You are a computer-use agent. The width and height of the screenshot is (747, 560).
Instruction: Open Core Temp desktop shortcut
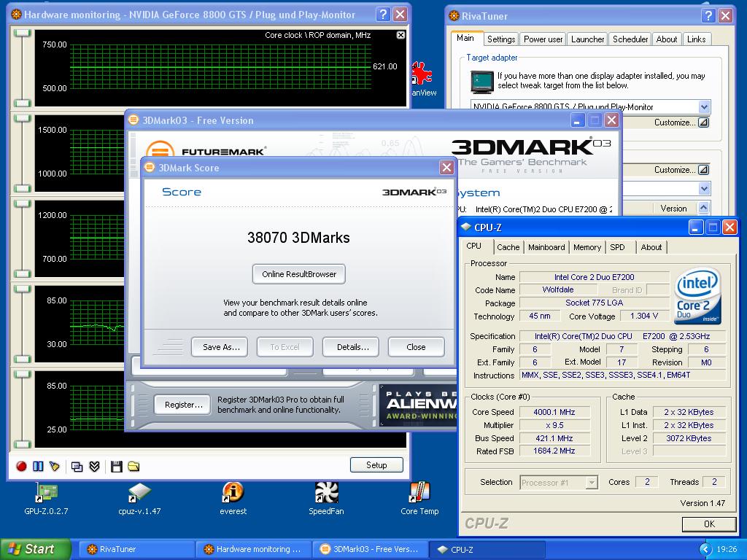[x=419, y=498]
